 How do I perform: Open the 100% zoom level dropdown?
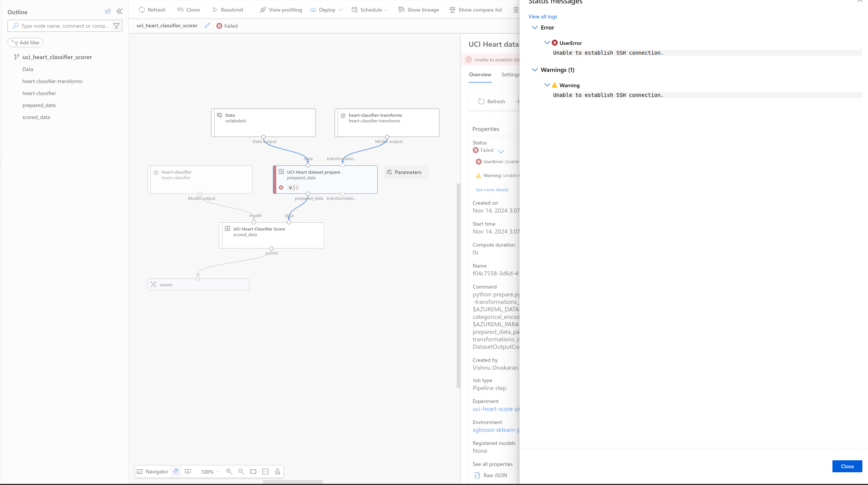[210, 472]
